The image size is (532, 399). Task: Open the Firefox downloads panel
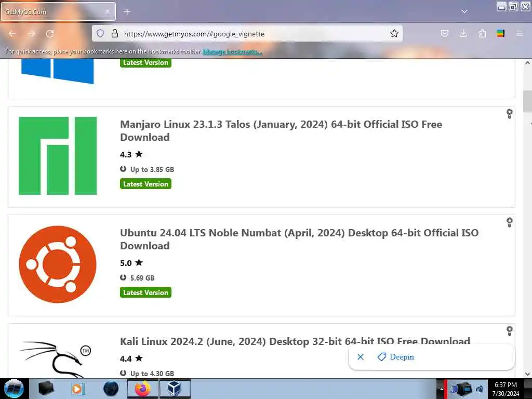tap(463, 33)
